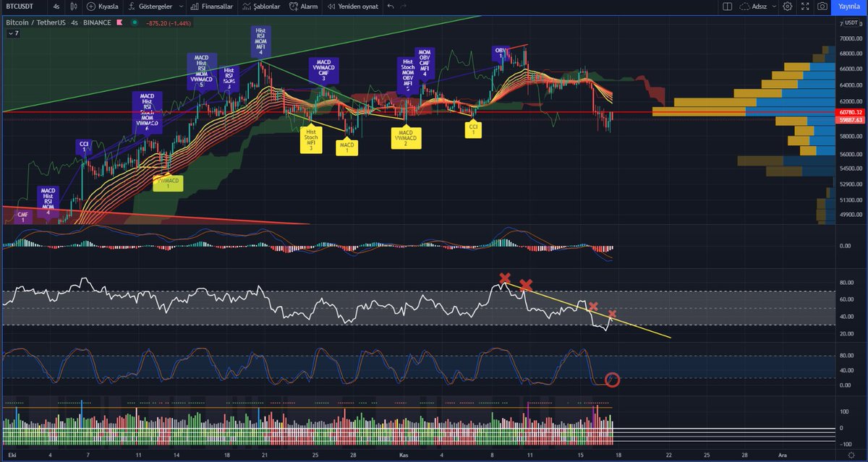This screenshot has width=868, height=462.
Task: Take a chart snapshot with camera icon
Action: click(x=822, y=7)
